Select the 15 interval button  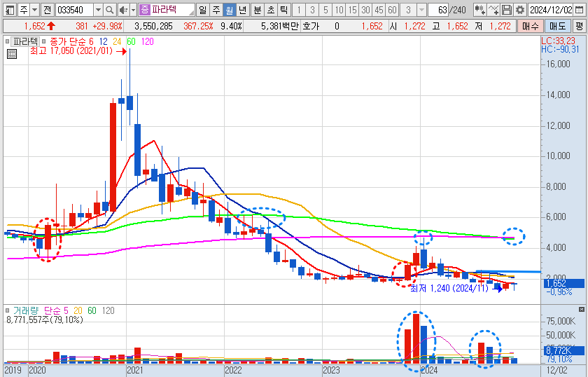tap(352, 10)
